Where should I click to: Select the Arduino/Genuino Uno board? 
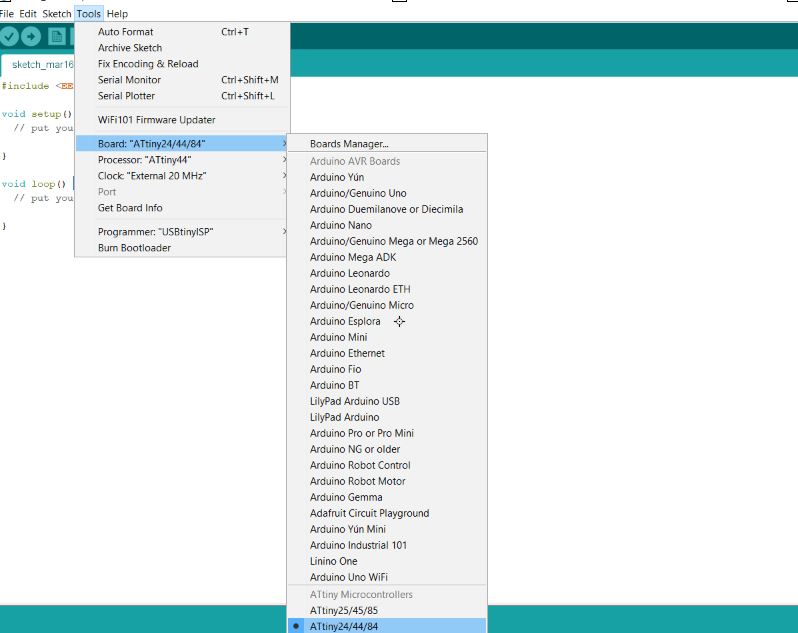click(x=387, y=193)
